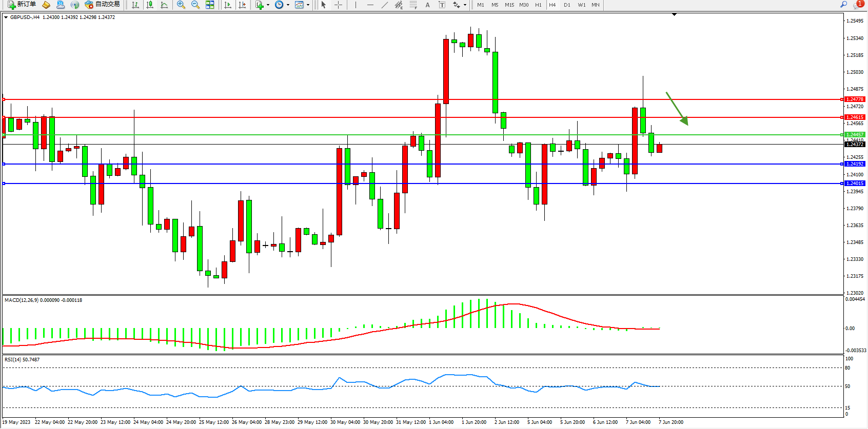Open the indicators list dropdown arrow
The width and height of the screenshot is (868, 429).
268,5
